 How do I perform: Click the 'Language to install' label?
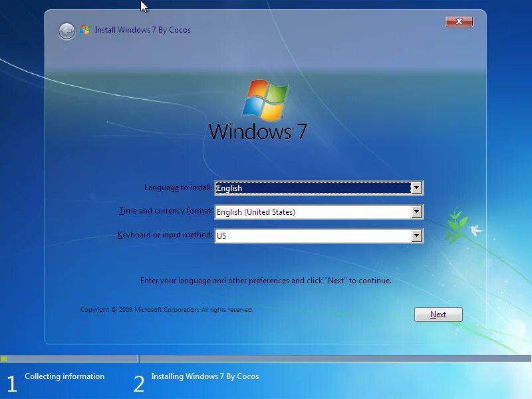(x=178, y=188)
